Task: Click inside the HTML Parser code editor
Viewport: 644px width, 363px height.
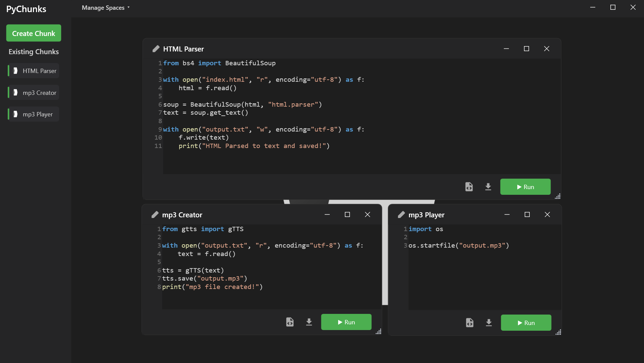Action: point(362,116)
